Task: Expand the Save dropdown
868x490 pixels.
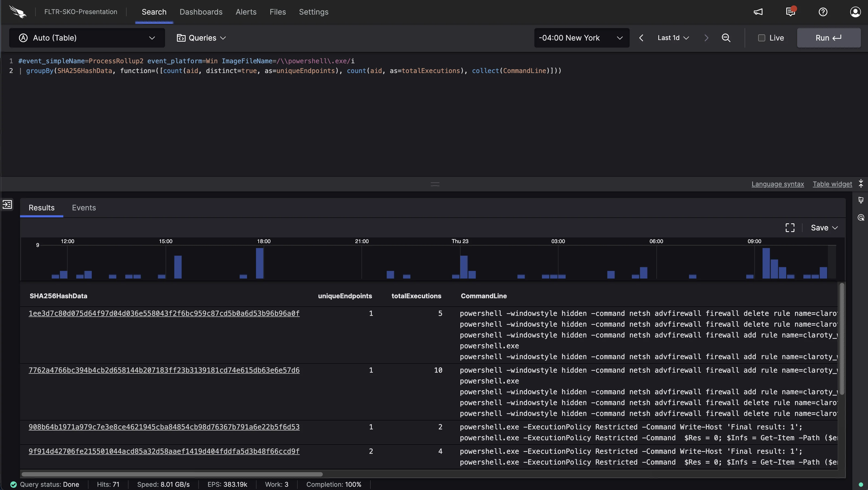Action: tap(824, 228)
